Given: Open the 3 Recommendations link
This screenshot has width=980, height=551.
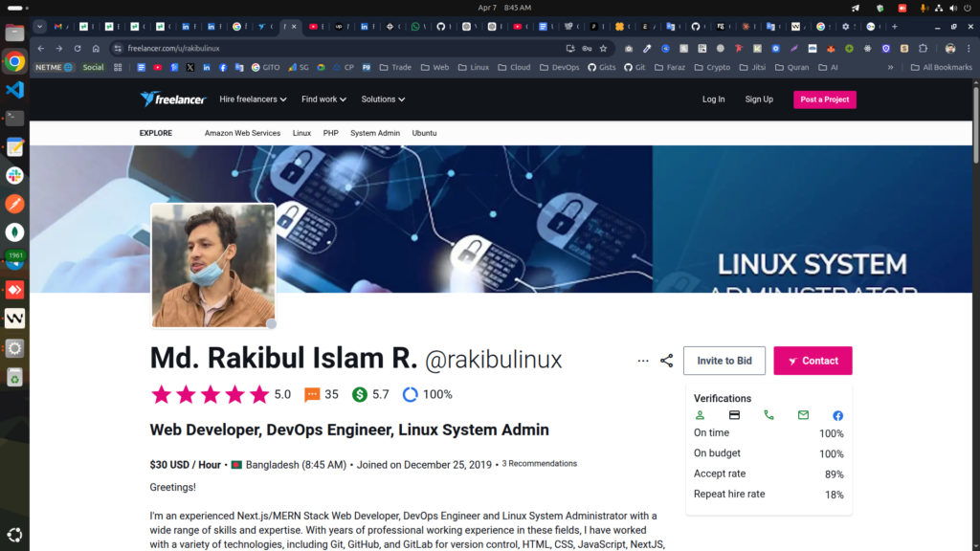Looking at the screenshot, I should click(540, 464).
